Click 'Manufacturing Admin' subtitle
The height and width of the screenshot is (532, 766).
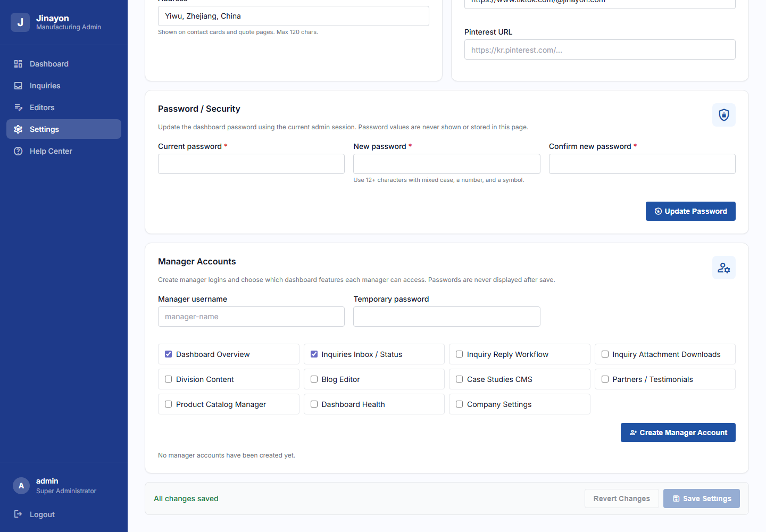[69, 27]
